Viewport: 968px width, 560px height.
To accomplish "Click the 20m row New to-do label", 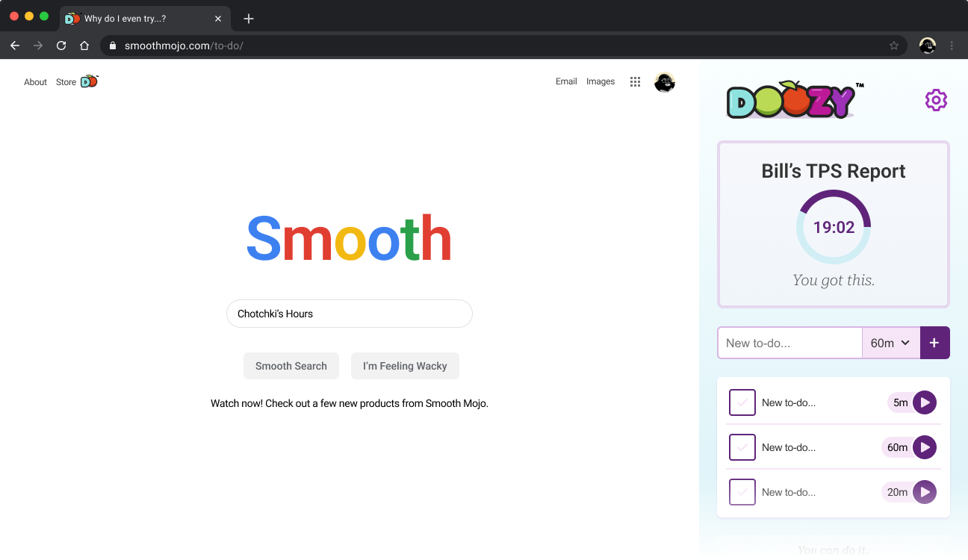I will [789, 492].
